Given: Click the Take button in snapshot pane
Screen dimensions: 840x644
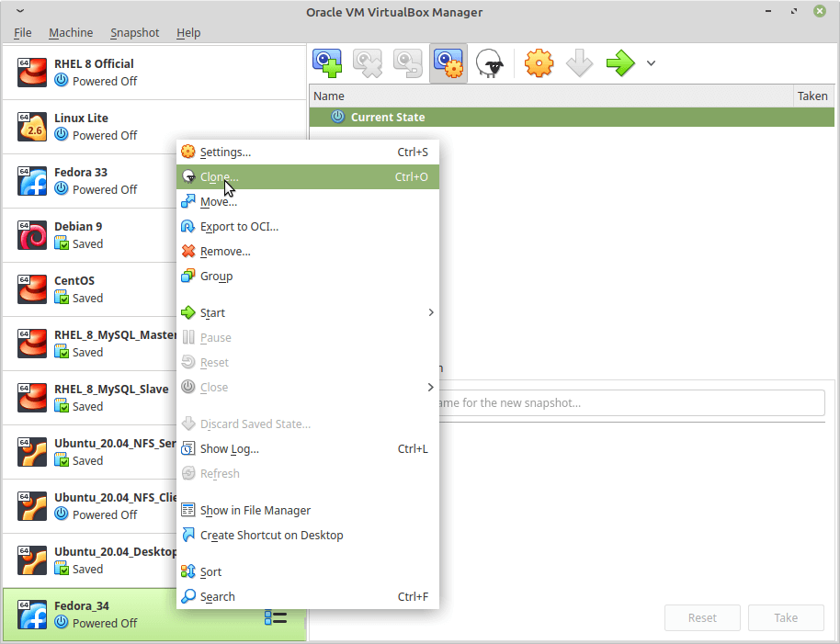Looking at the screenshot, I should point(786,617).
